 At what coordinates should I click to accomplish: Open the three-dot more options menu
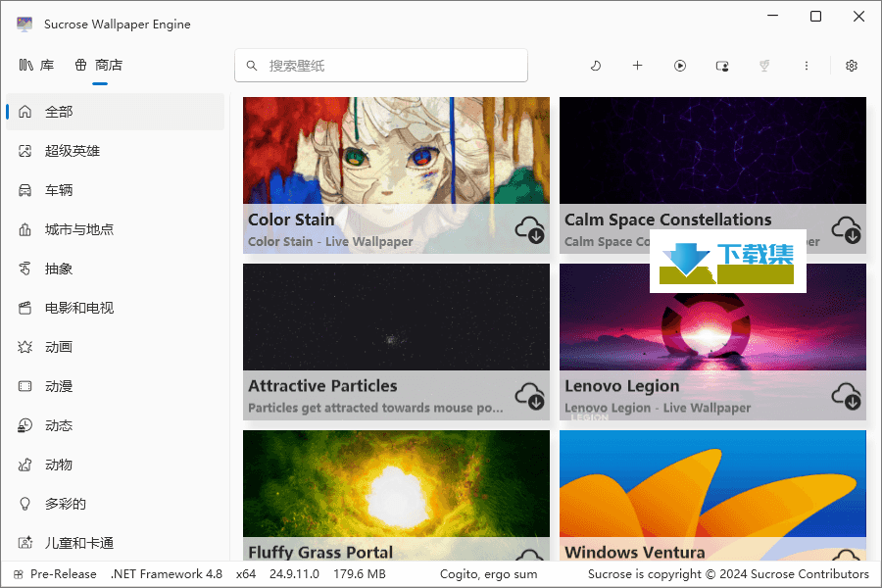coord(807,66)
